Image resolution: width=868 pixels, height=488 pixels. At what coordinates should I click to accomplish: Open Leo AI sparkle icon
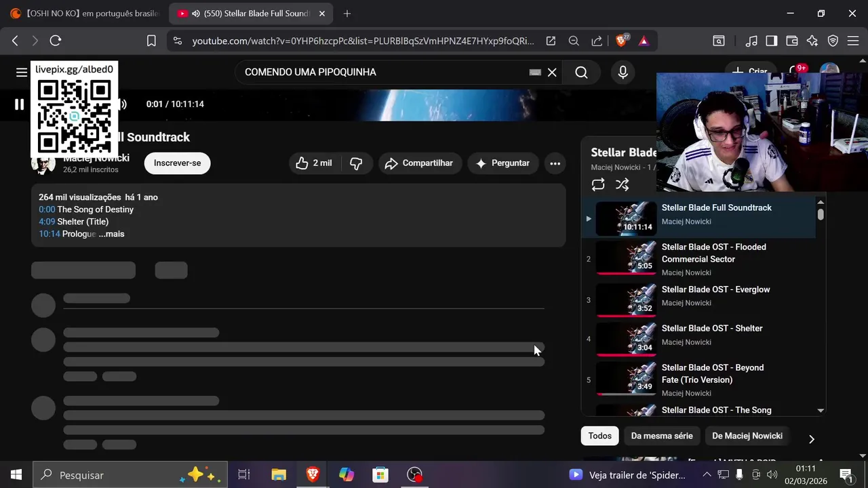click(x=812, y=41)
